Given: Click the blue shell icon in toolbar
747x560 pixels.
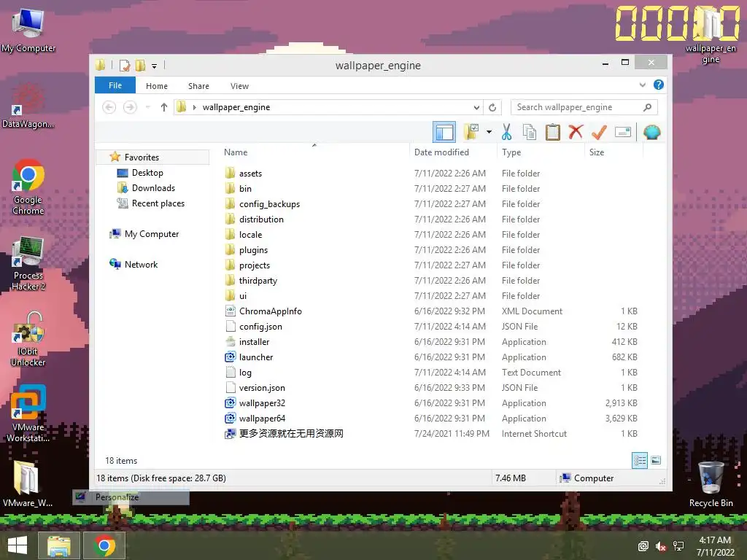Looking at the screenshot, I should (651, 132).
